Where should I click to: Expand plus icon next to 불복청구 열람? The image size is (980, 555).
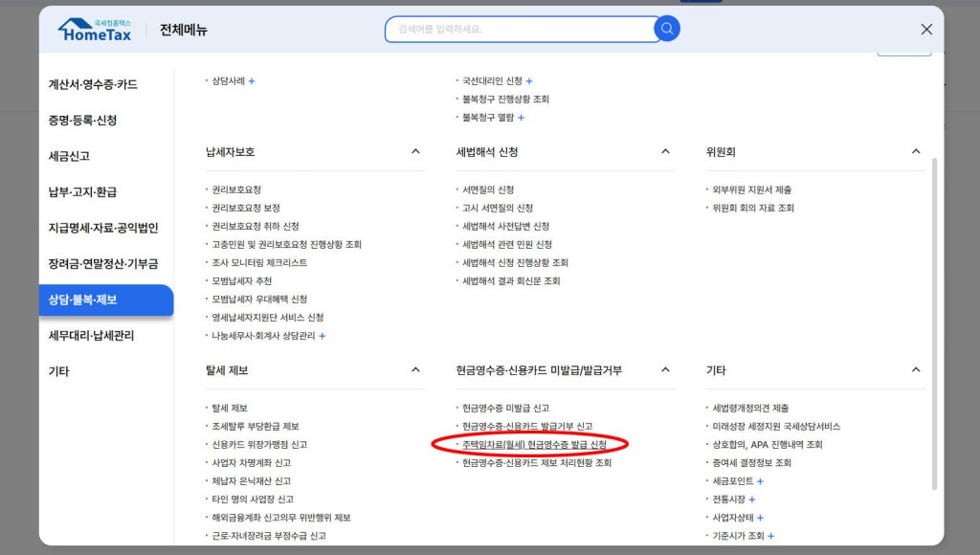click(522, 118)
